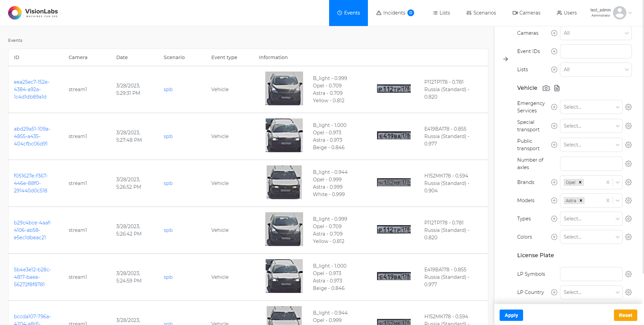Open the Users tab

coord(566,13)
